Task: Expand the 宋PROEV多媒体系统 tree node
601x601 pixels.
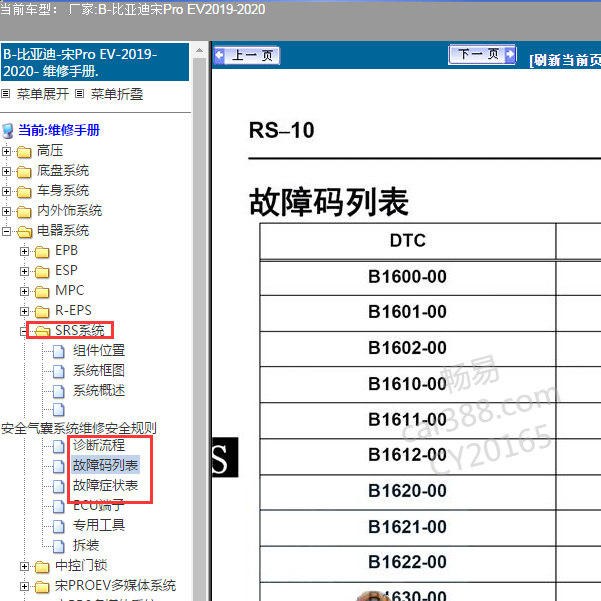Action: [24, 586]
